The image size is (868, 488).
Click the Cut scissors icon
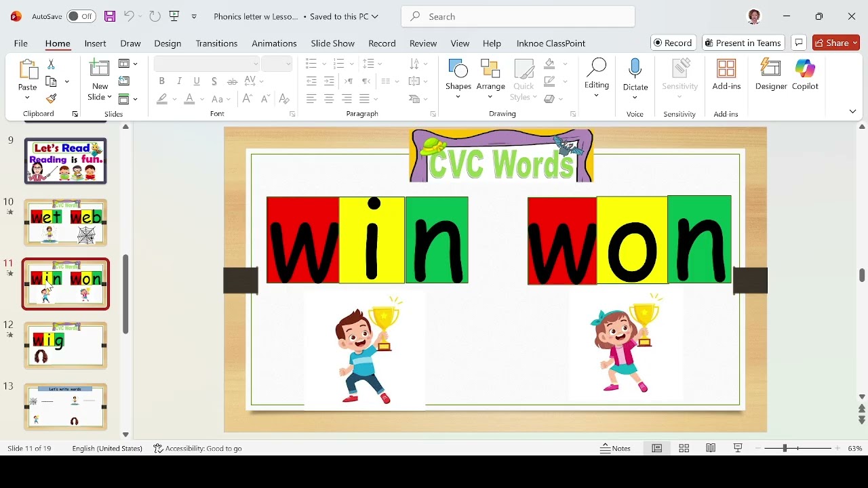coord(51,64)
